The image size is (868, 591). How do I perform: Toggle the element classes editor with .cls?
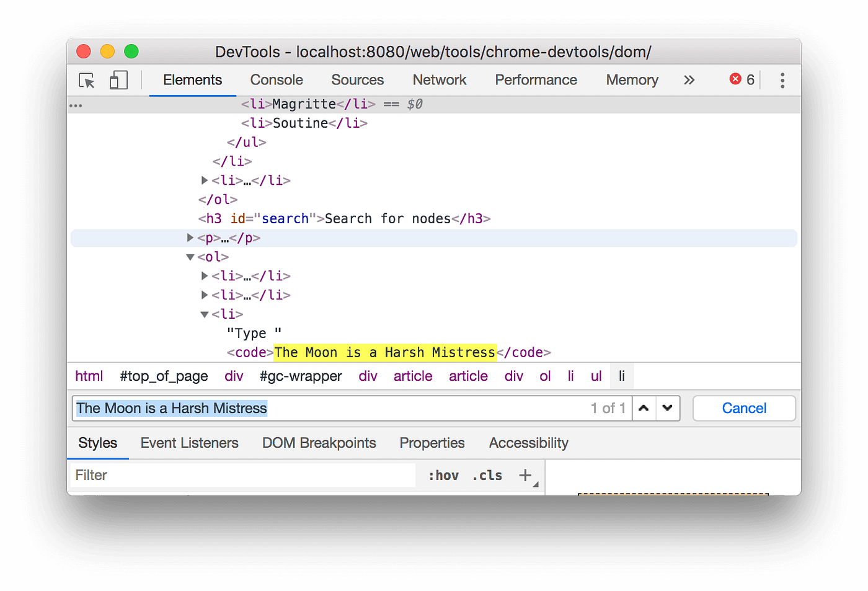(487, 475)
